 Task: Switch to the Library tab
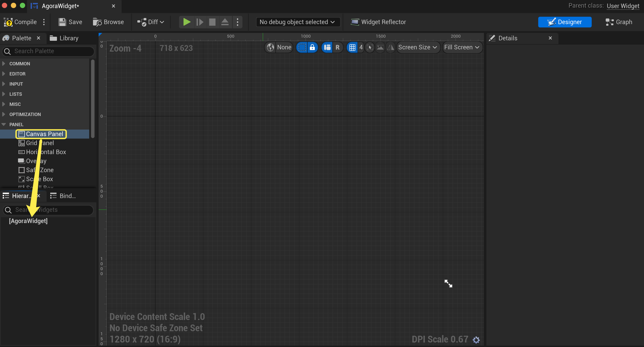click(64, 38)
